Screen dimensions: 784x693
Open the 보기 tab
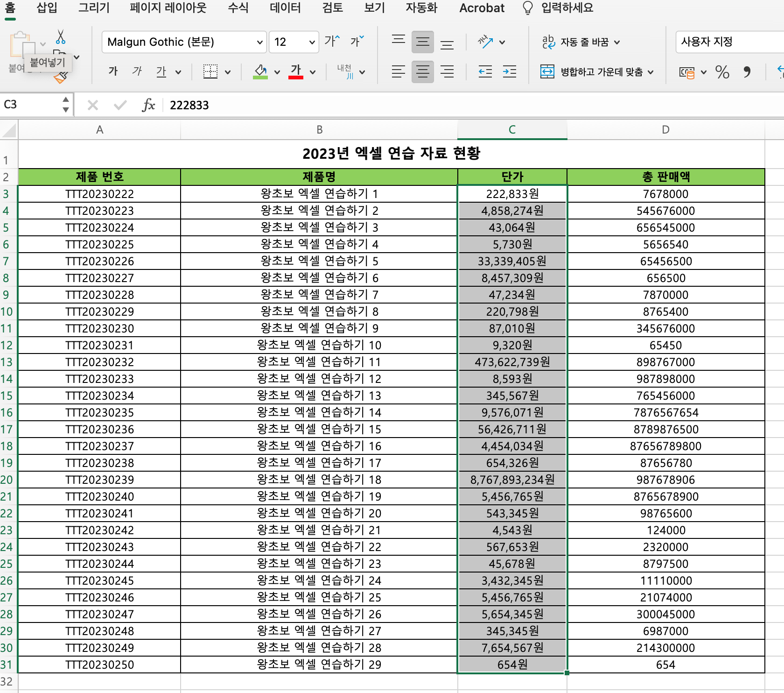click(375, 8)
